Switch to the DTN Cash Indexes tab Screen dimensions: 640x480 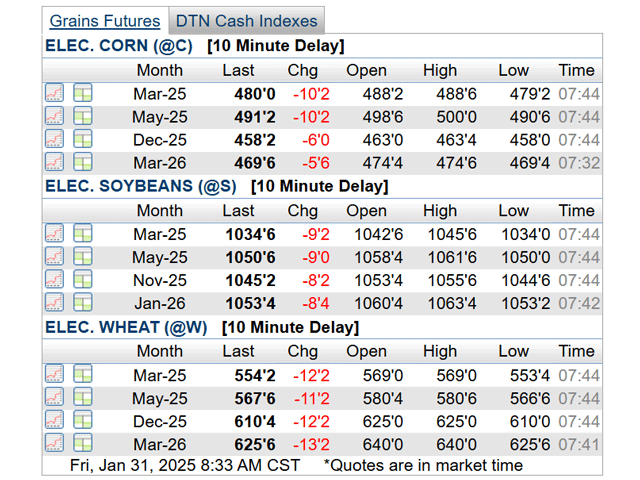(x=246, y=21)
